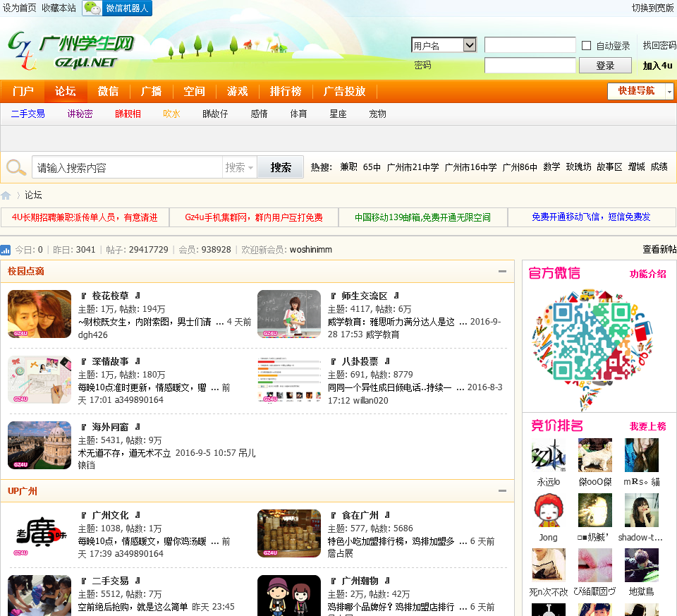This screenshot has width=677, height=616.
Task: Collapse the UP广州 section
Action: point(502,490)
